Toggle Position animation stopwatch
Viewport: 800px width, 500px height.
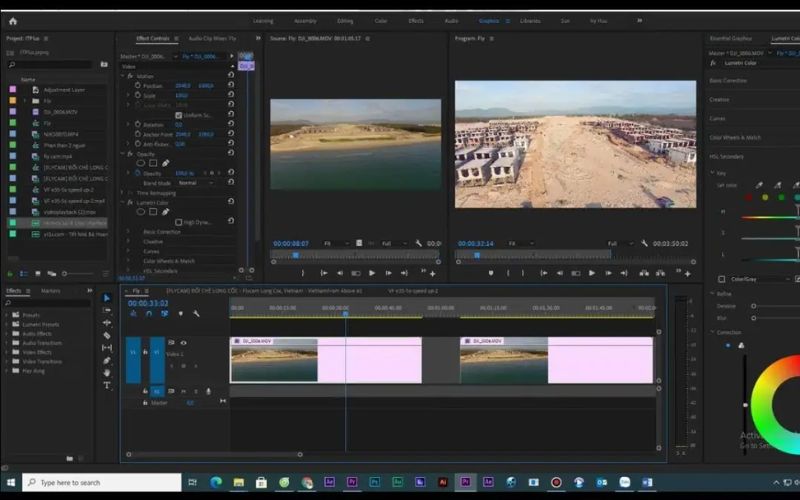click(x=138, y=85)
